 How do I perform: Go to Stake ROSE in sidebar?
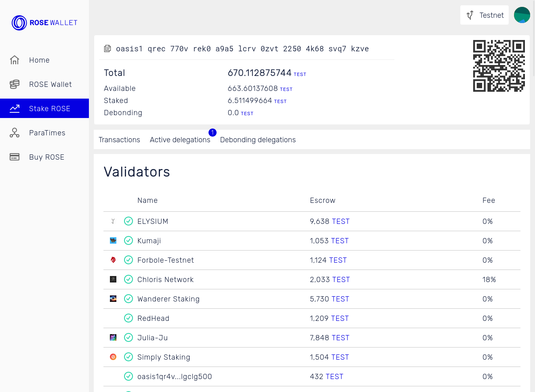[44, 109]
